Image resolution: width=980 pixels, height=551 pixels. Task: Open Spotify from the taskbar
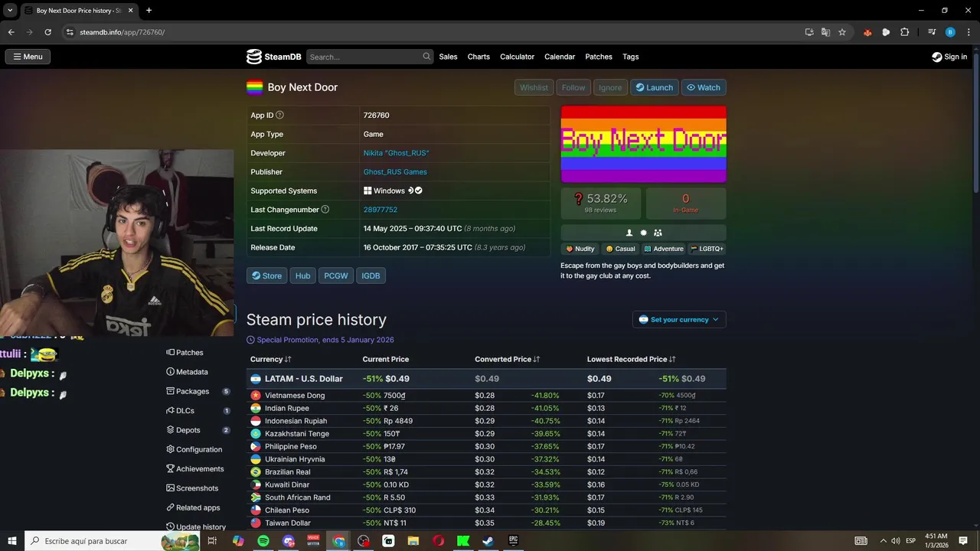(x=263, y=541)
